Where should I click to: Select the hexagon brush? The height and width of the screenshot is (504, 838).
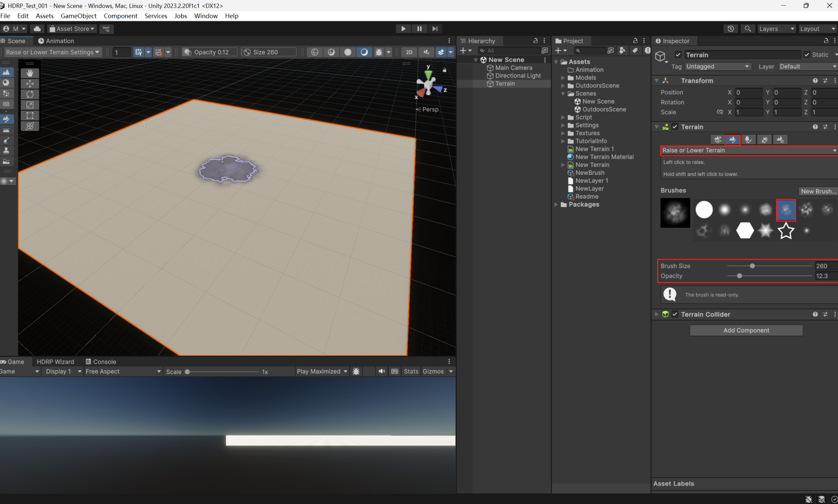[x=745, y=230]
